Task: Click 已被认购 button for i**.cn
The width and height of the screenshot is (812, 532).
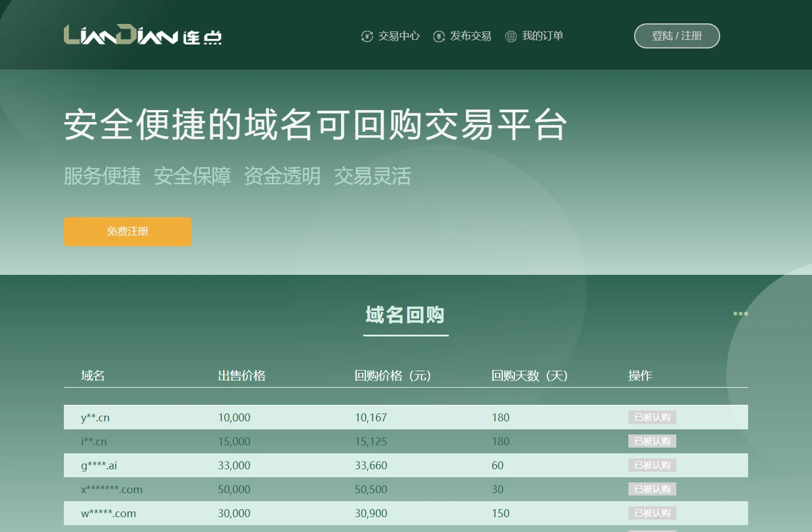Action: [652, 441]
